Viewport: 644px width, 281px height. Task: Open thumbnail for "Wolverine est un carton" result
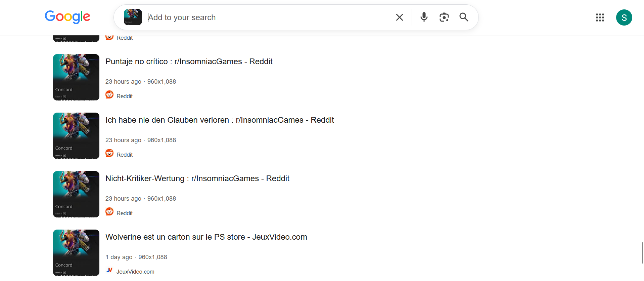tap(76, 253)
